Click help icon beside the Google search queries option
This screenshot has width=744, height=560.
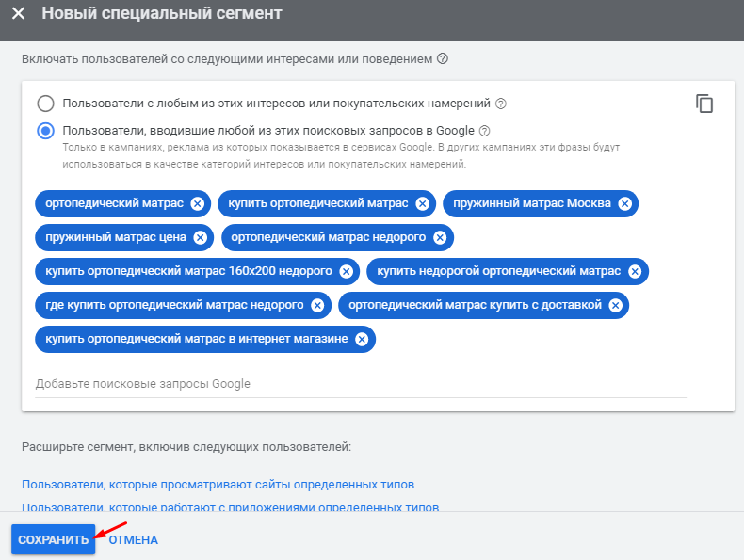coord(484,131)
